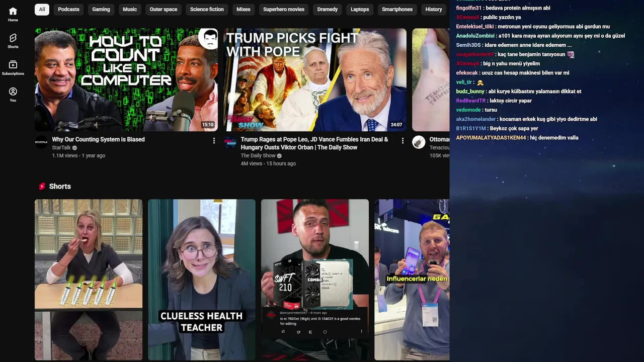644x362 pixels.
Task: Open How to Count Like a Computer thumbnail
Action: pos(126,79)
